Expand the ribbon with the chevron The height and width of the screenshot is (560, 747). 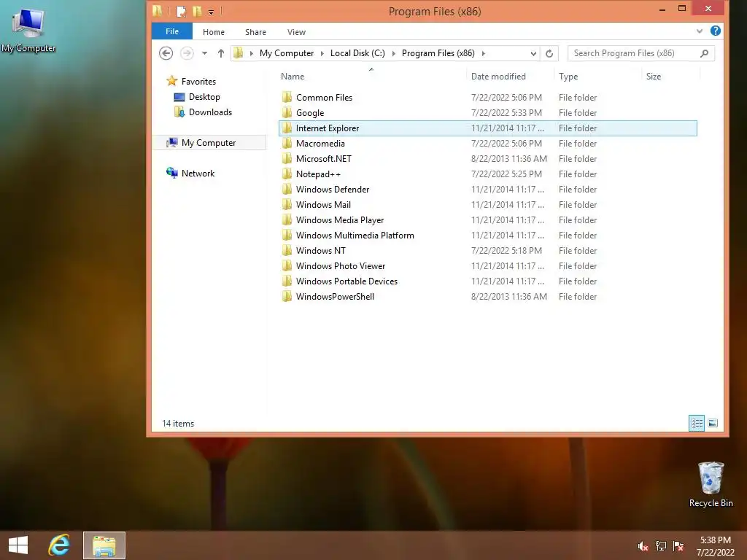pyautogui.click(x=700, y=31)
